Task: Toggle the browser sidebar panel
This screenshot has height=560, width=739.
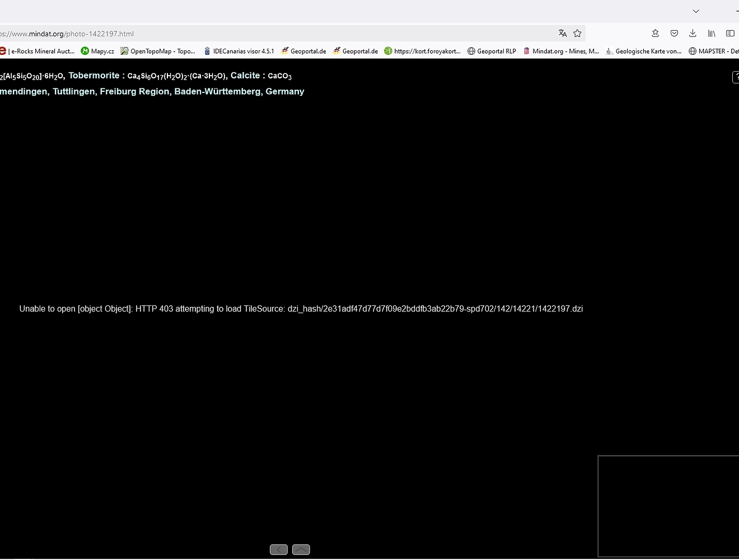Action: click(730, 34)
